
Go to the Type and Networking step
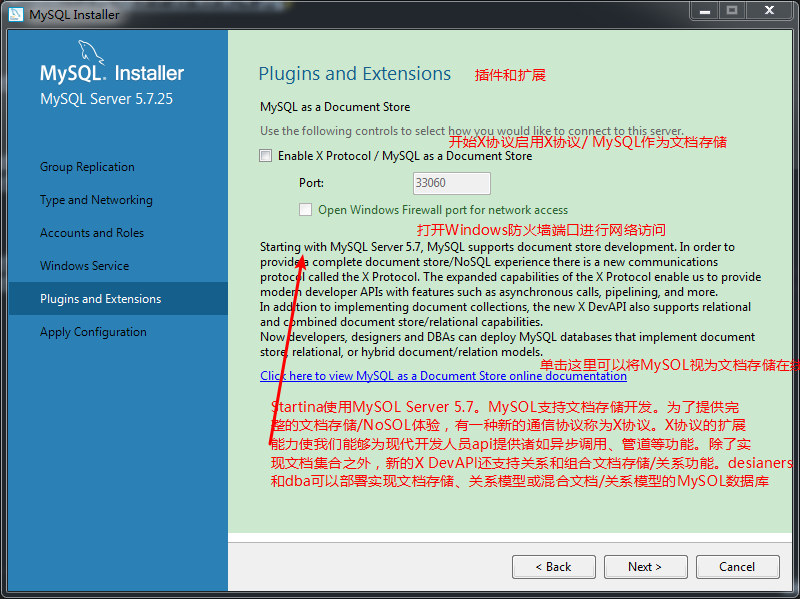[96, 200]
